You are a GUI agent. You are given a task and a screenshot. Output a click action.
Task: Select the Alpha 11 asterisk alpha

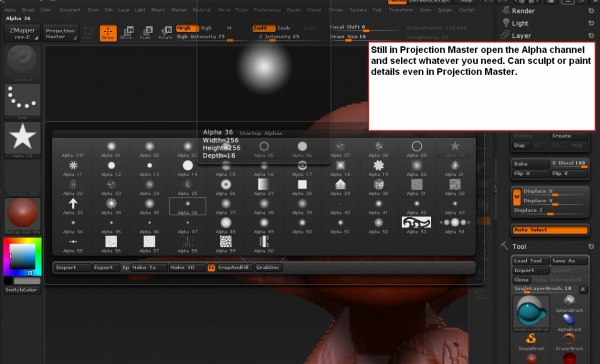click(x=73, y=168)
